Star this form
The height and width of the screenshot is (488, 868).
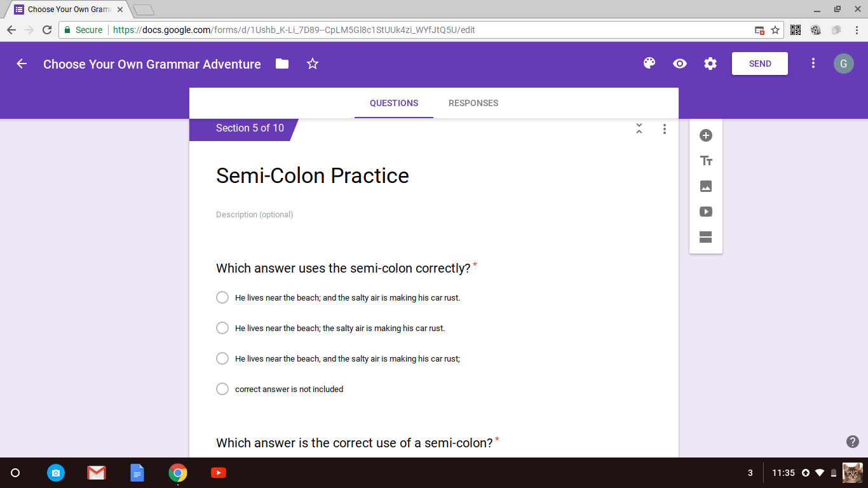click(x=313, y=64)
